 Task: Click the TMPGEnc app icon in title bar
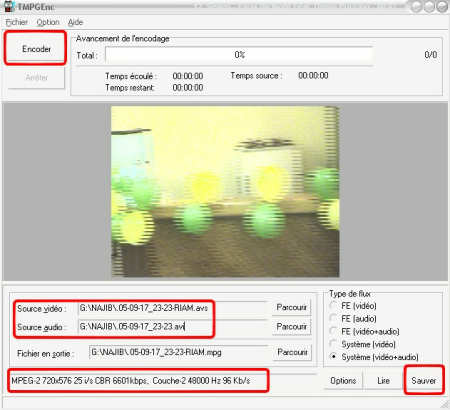point(9,6)
